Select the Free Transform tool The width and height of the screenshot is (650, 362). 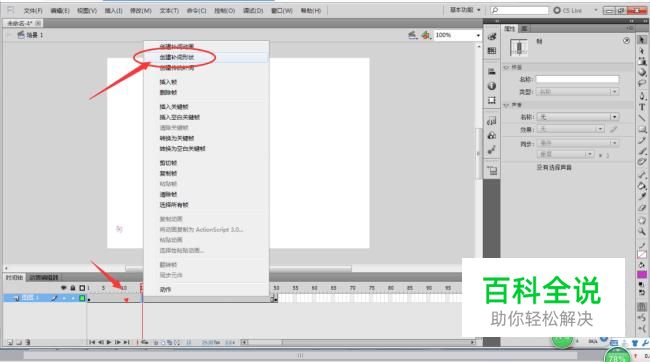(x=642, y=61)
